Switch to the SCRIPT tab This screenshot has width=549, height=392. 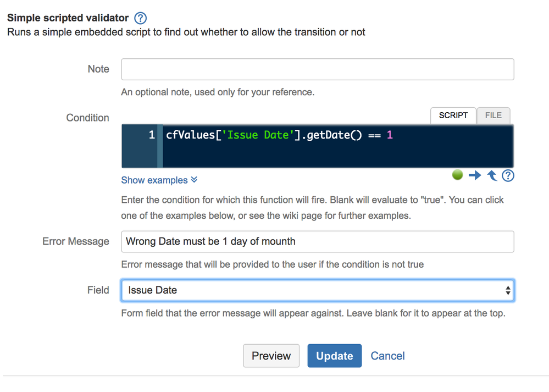click(453, 115)
